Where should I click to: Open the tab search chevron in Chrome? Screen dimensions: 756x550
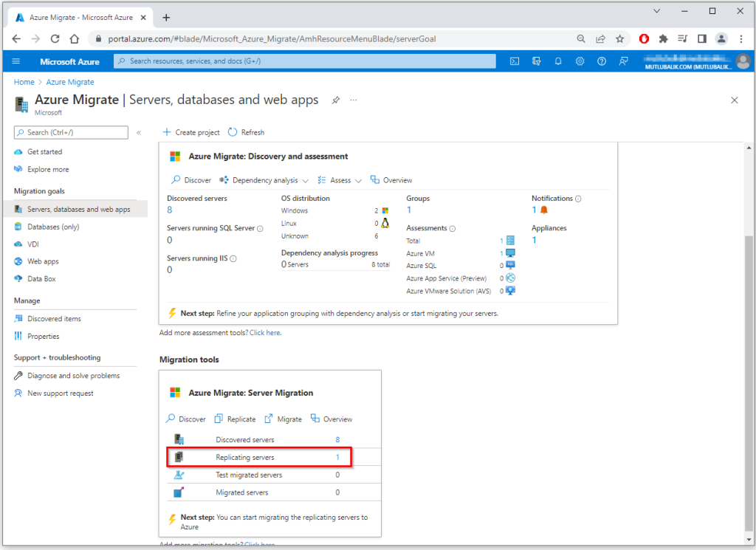(656, 11)
